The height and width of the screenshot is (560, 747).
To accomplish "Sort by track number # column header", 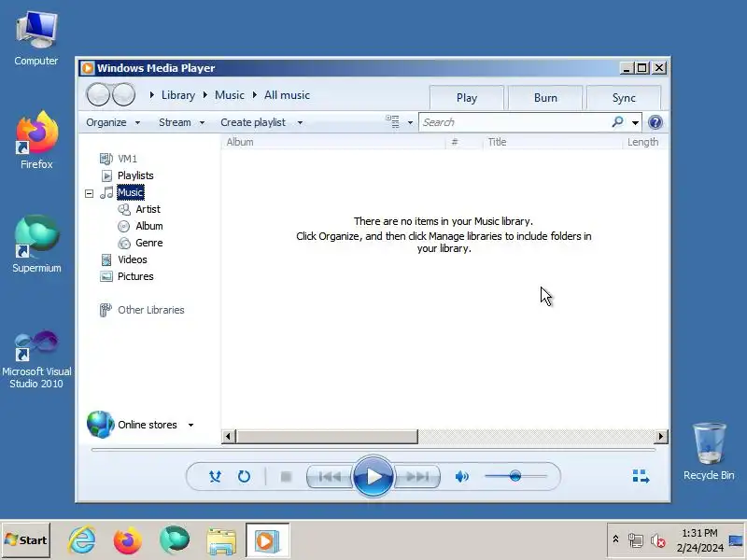I will click(x=464, y=142).
